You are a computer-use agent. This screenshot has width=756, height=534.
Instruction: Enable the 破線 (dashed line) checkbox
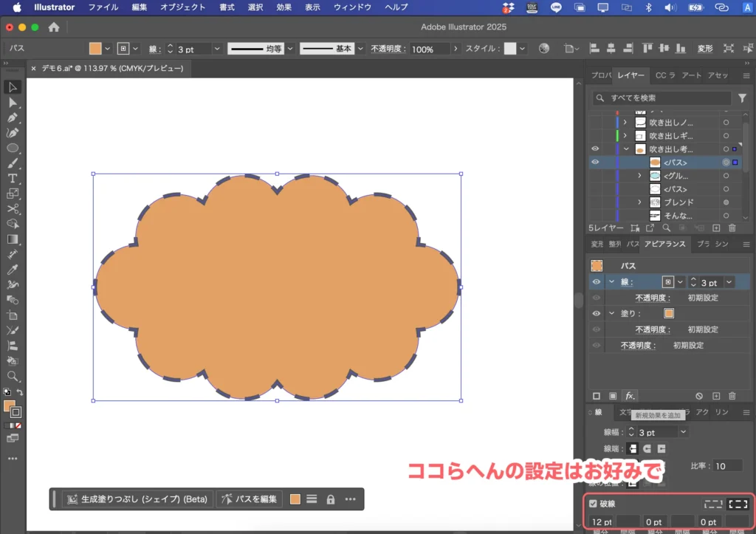(x=594, y=503)
